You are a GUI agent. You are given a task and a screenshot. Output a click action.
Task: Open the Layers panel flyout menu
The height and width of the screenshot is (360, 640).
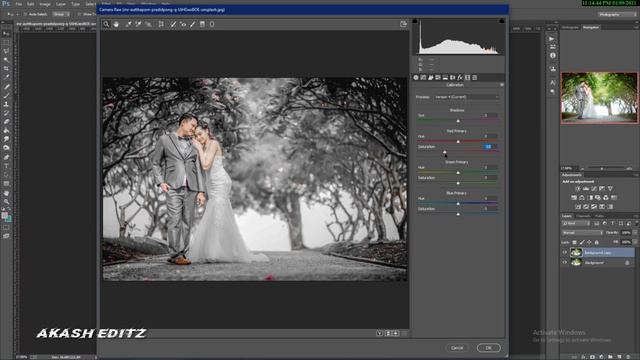636,216
